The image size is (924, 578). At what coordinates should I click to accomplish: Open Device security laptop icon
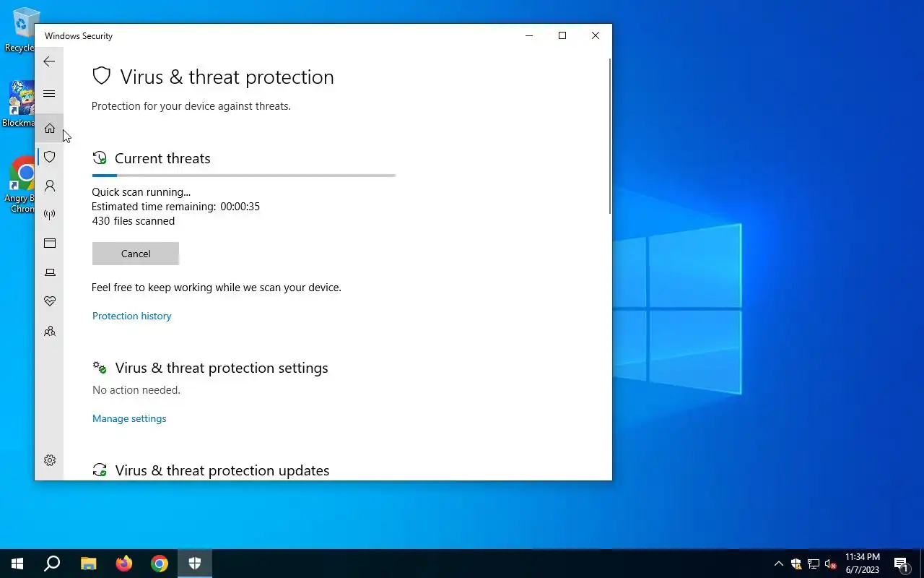pos(49,272)
